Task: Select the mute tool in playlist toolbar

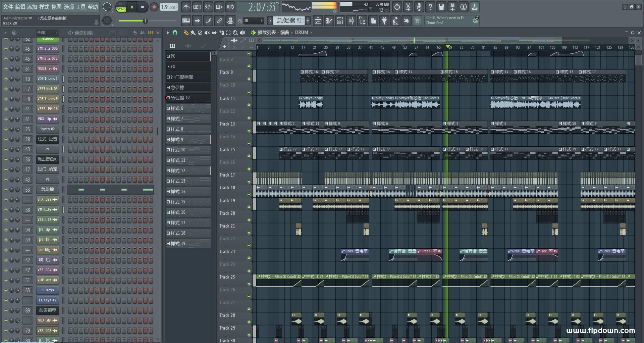Action: coord(207,33)
